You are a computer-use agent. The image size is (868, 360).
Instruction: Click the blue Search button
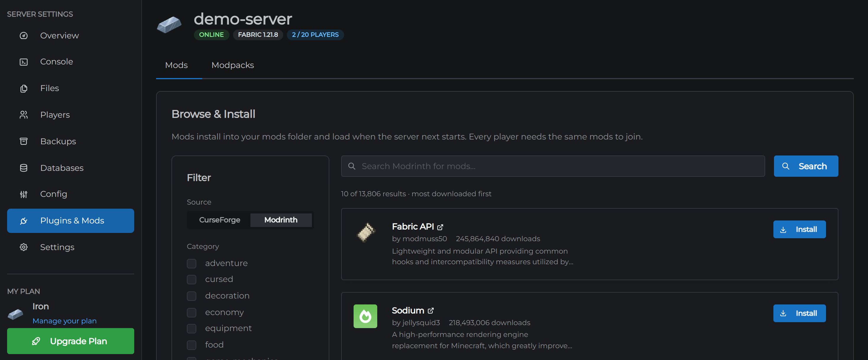point(806,166)
